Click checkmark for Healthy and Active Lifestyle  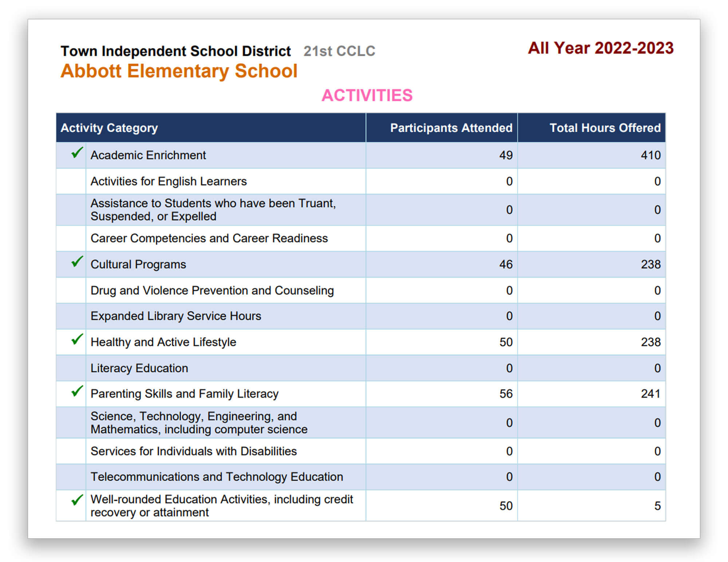77,339
